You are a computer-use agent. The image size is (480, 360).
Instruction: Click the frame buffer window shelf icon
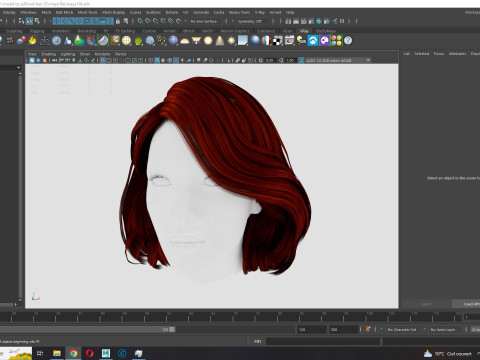pyautogui.click(x=289, y=41)
